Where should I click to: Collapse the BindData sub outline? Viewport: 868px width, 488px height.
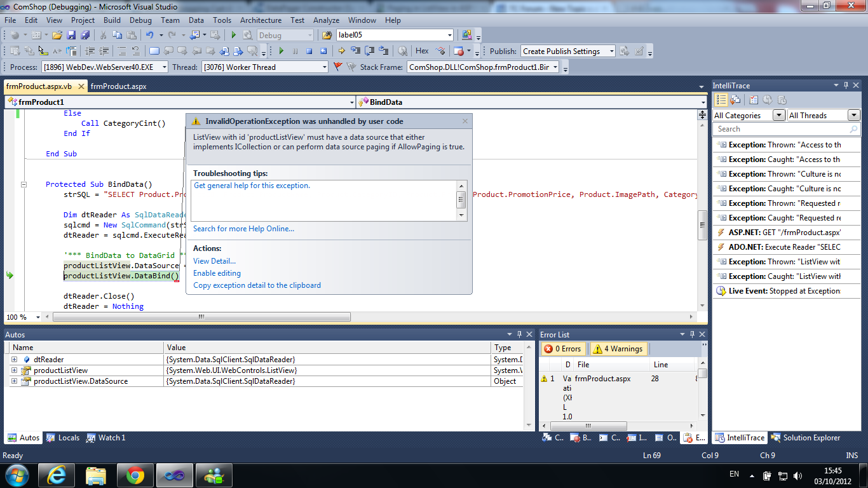pyautogui.click(x=24, y=184)
